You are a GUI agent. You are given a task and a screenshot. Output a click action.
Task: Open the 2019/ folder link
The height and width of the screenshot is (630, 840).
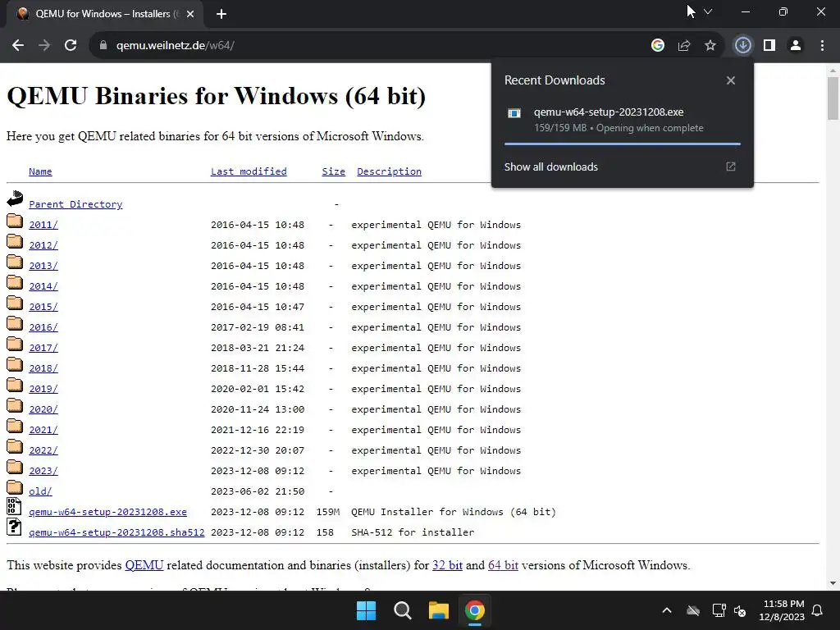point(43,388)
